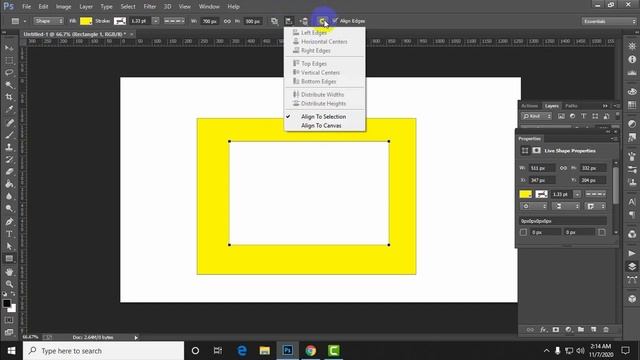
Task: Open Path arrangement icon in options bar
Action: pos(304,21)
